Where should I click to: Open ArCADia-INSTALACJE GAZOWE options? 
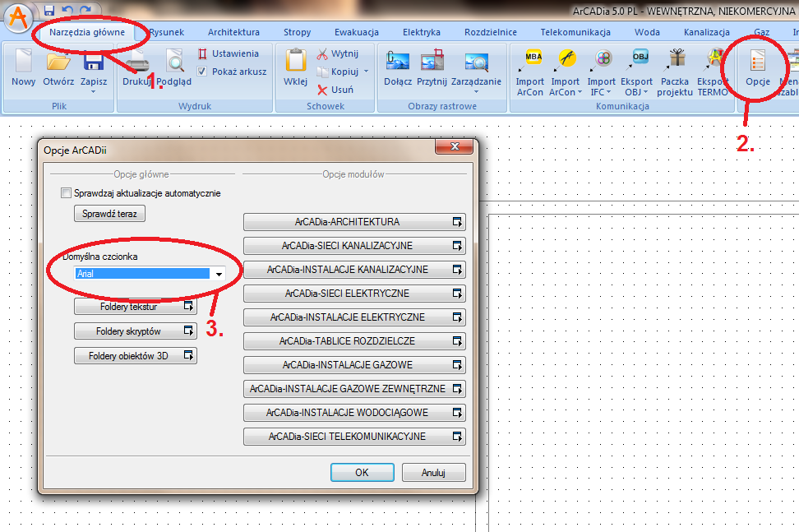354,365
